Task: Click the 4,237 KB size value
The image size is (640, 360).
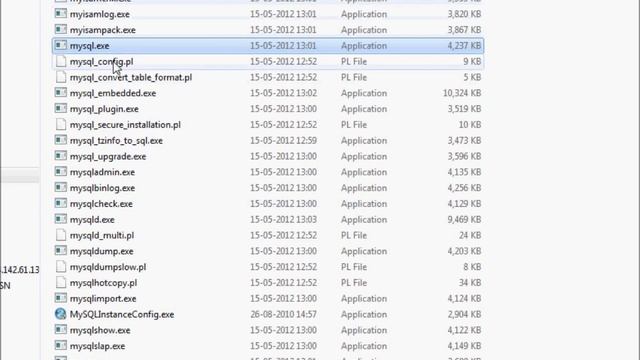Action: (x=464, y=46)
